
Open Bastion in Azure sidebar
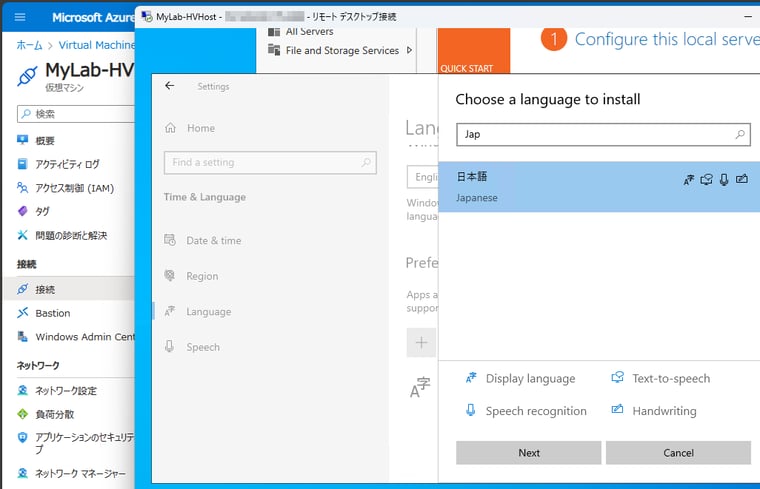(52, 313)
